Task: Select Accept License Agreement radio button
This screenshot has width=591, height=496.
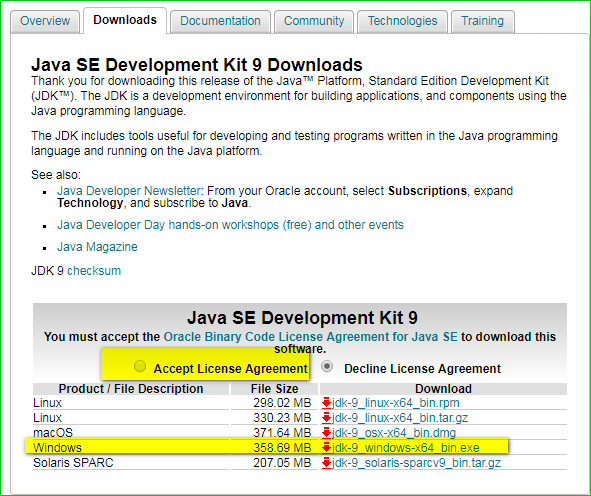Action: click(x=140, y=366)
